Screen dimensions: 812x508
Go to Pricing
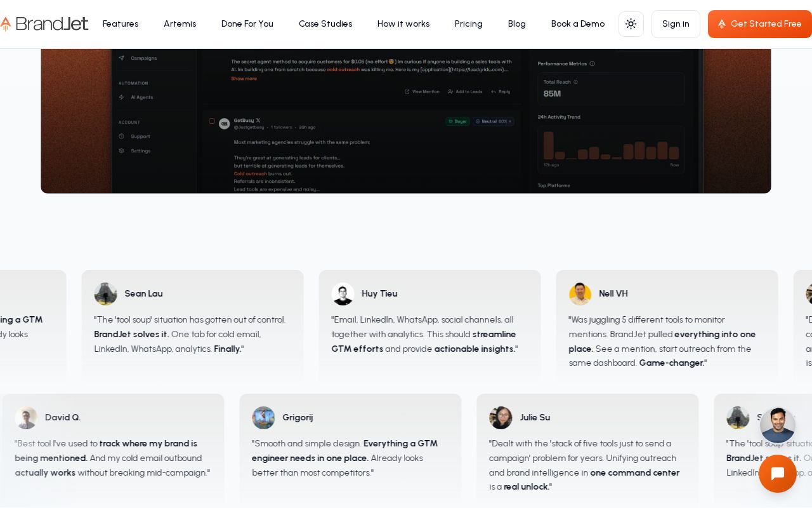coord(469,23)
